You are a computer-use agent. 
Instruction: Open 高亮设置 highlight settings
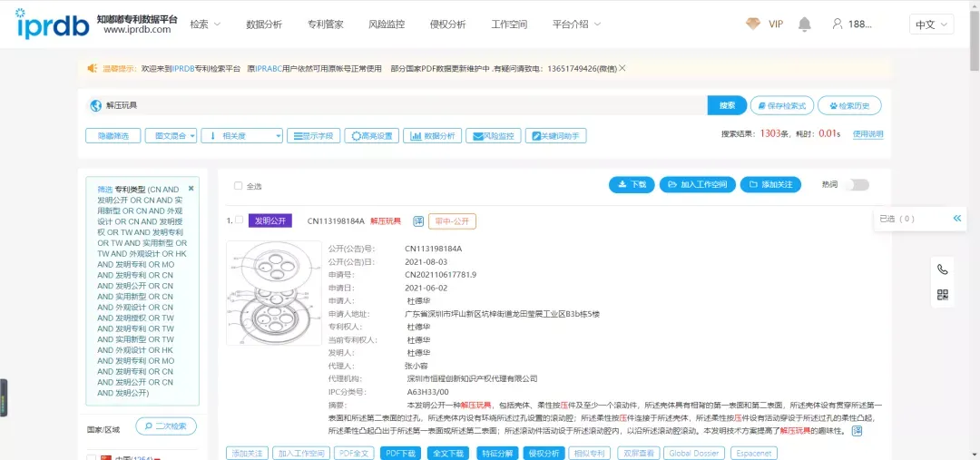[x=371, y=135]
